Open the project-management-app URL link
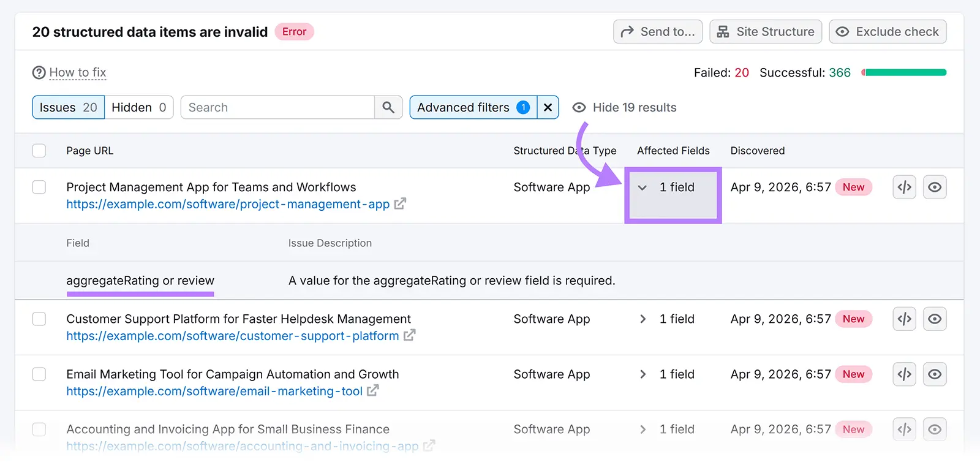 click(x=228, y=204)
